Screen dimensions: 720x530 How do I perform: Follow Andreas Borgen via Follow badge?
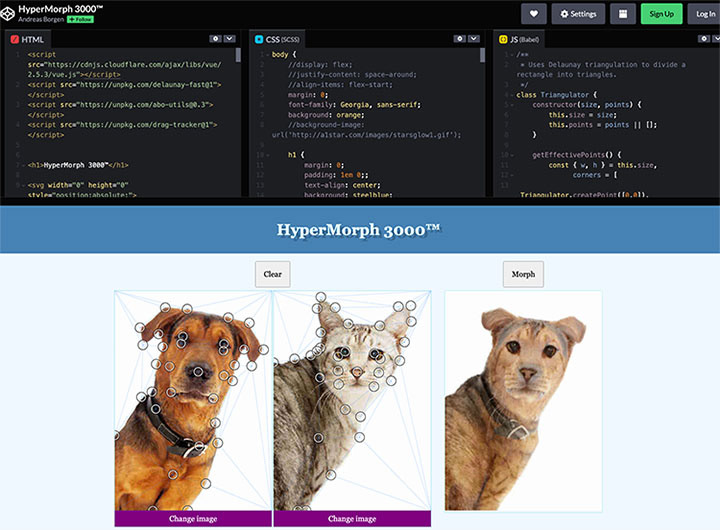click(80, 19)
